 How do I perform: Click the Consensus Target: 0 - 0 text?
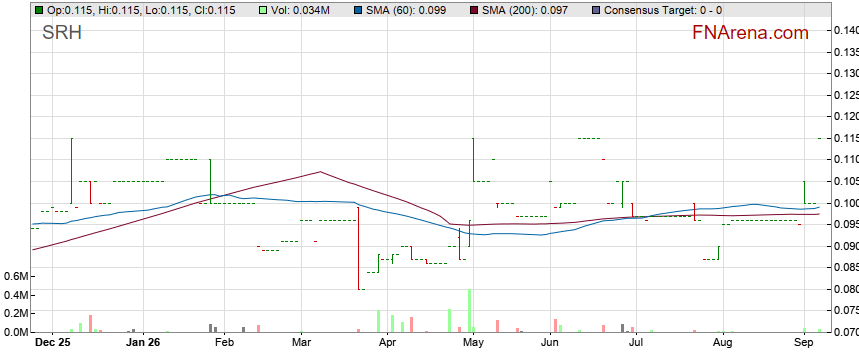[x=662, y=10]
